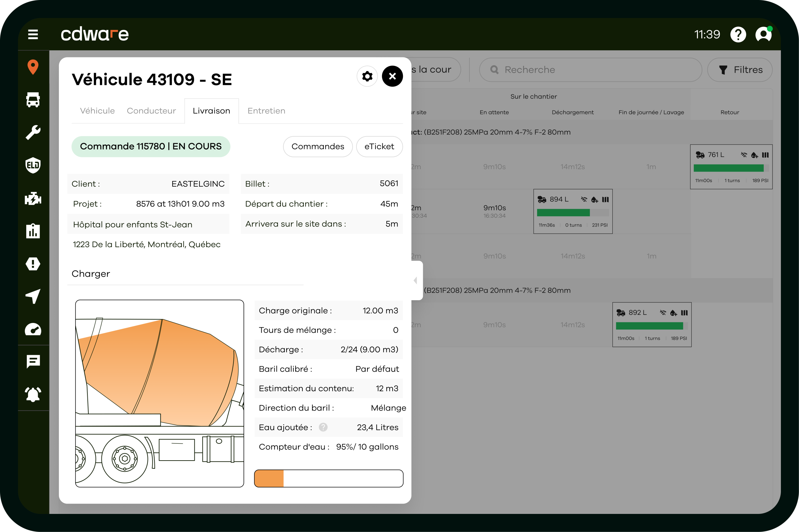Open the ELD shield section
Screen dimensions: 799x532
click(x=33, y=165)
